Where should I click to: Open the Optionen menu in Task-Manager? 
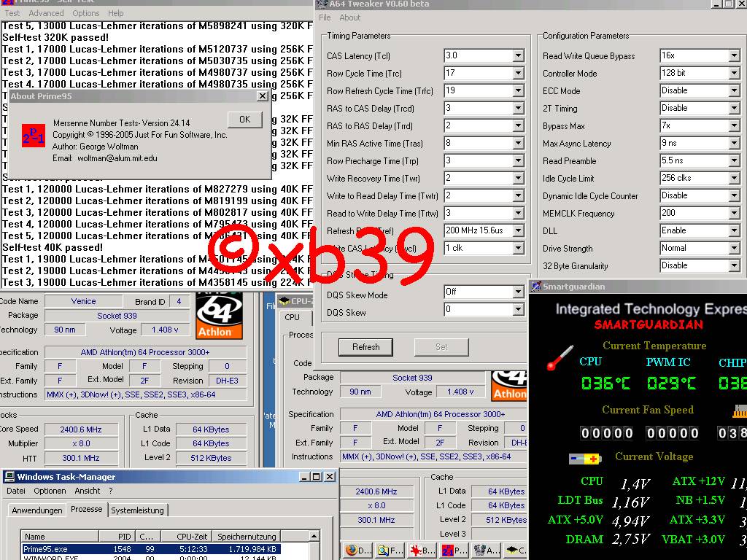(50, 491)
